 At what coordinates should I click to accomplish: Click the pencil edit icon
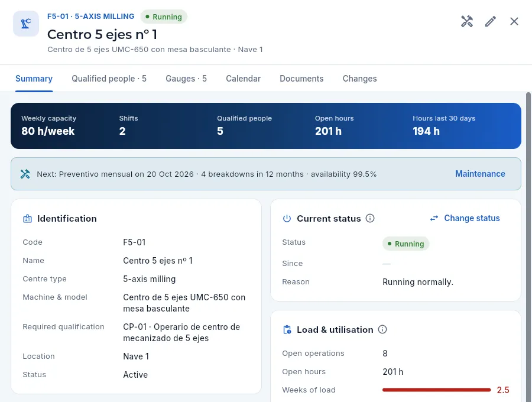[490, 21]
